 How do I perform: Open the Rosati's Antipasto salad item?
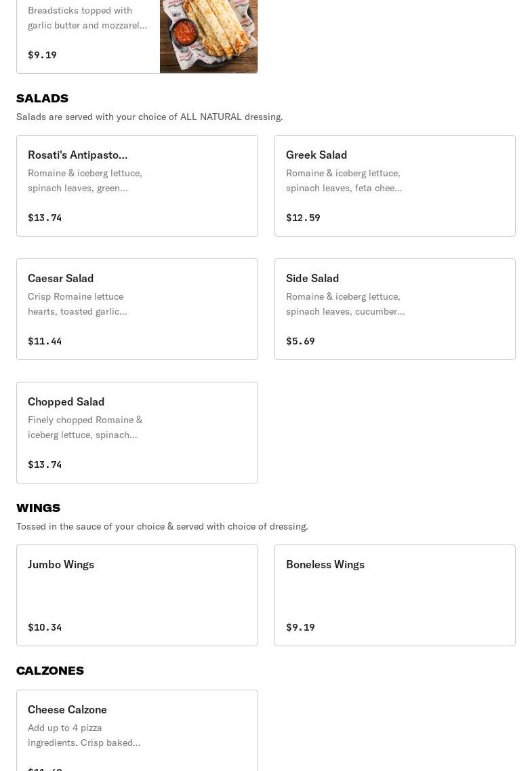pyautogui.click(x=137, y=185)
